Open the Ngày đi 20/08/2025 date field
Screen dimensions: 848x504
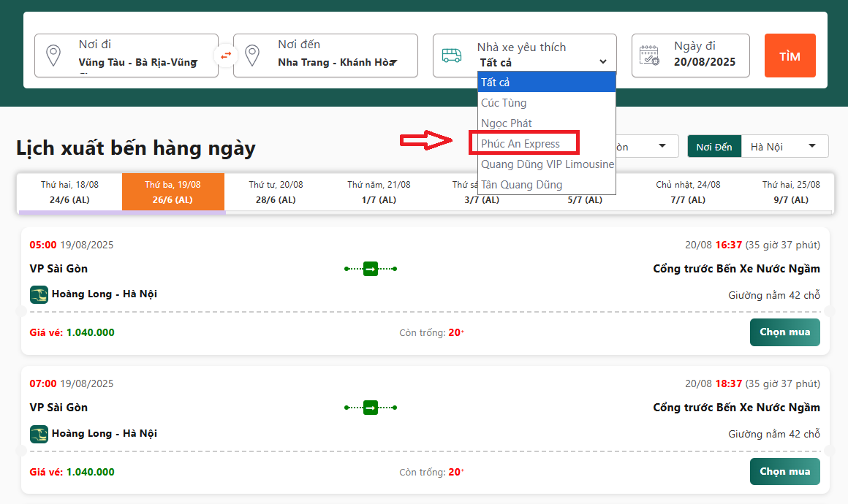point(691,56)
